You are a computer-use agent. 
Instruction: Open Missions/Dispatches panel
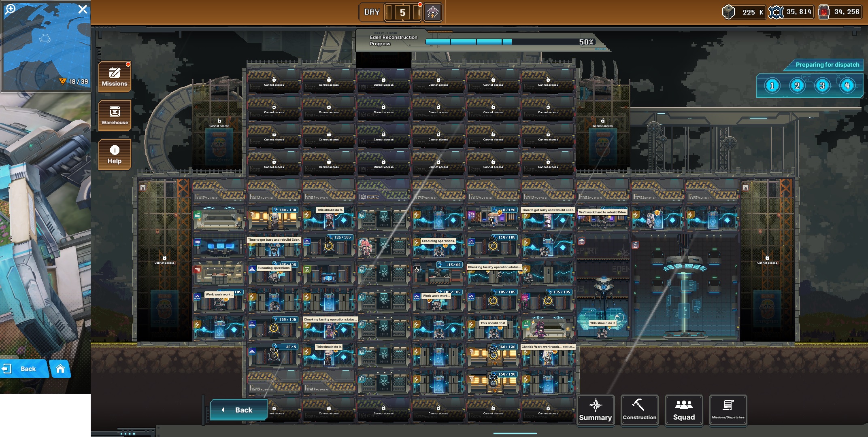[x=728, y=410]
